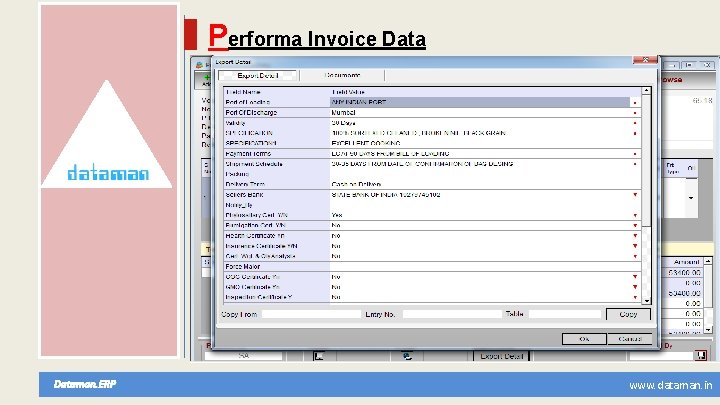
Task: Click the Field Value column header
Action: tap(485, 92)
